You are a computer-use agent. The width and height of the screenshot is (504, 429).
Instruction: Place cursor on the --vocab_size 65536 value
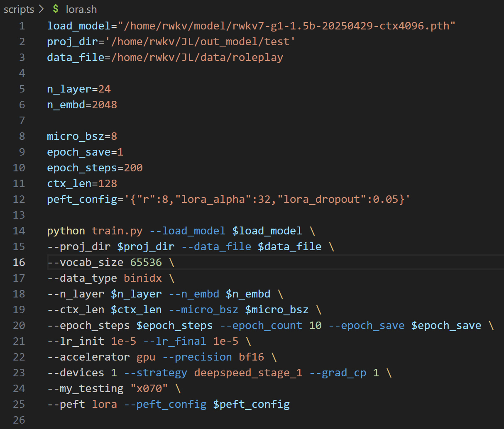[x=146, y=262]
